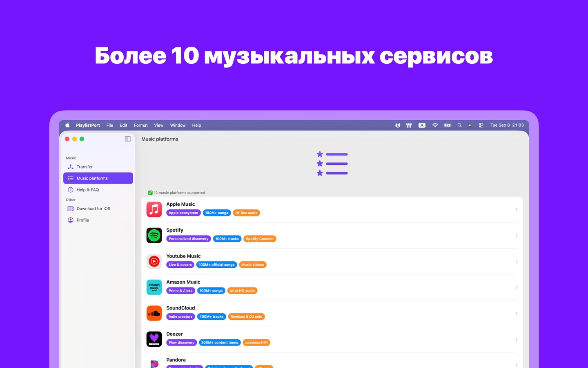
Task: Expand the Youtube Music row chevron
Action: coord(517,261)
